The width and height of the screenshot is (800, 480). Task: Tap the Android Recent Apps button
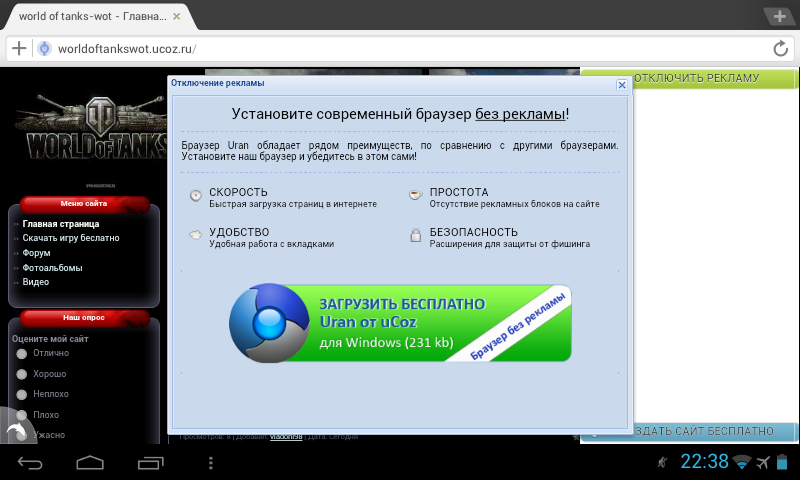151,463
